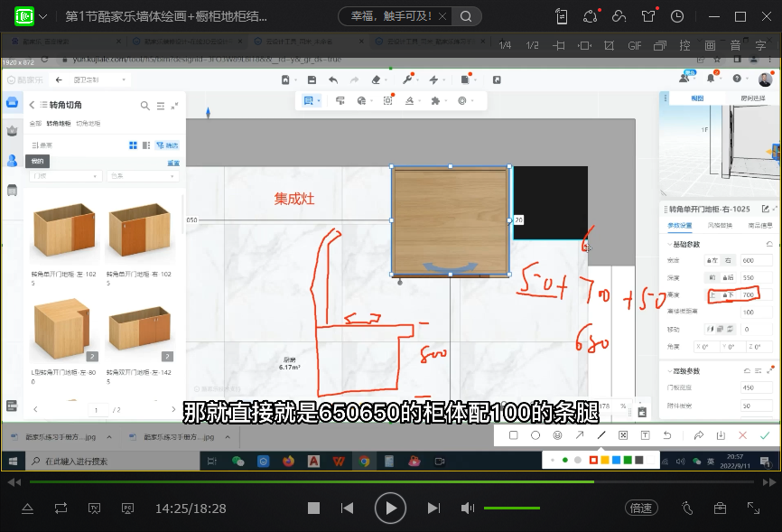Click the 重置 reset link
The image size is (782, 532).
pyautogui.click(x=173, y=163)
